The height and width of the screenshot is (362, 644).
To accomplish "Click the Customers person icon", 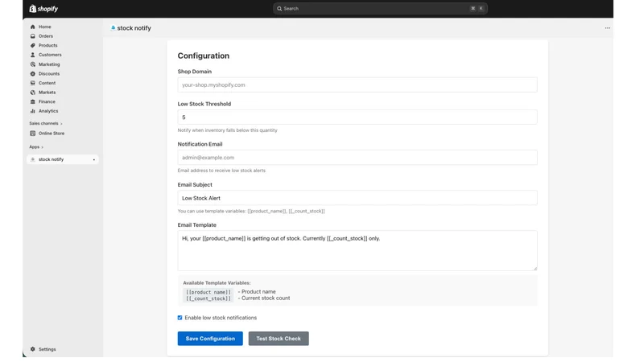I will pos(33,55).
